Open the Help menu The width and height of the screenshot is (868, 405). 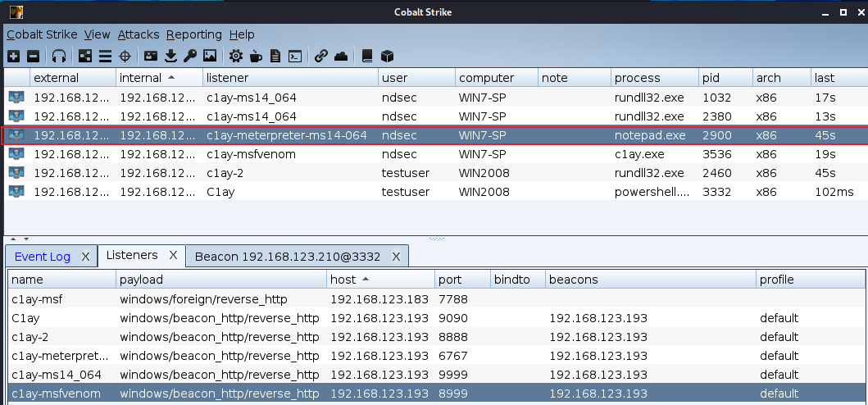click(x=242, y=34)
